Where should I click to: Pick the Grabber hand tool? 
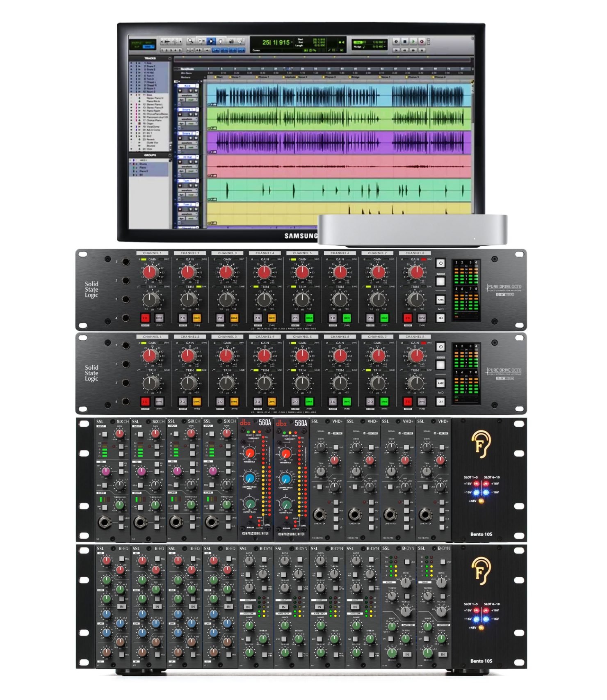tap(221, 41)
